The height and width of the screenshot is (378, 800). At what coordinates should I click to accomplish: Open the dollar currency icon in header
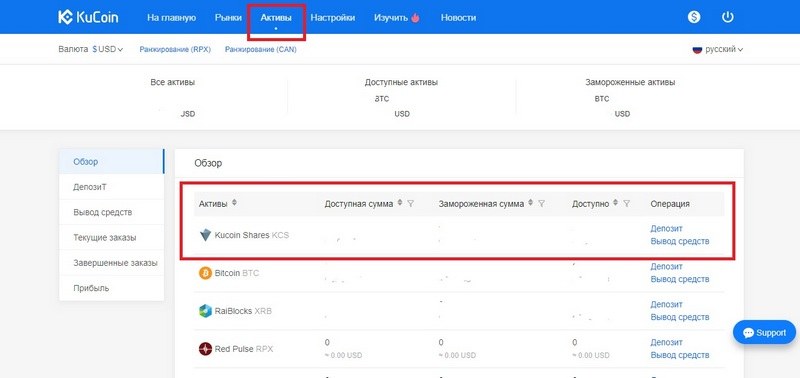point(694,17)
